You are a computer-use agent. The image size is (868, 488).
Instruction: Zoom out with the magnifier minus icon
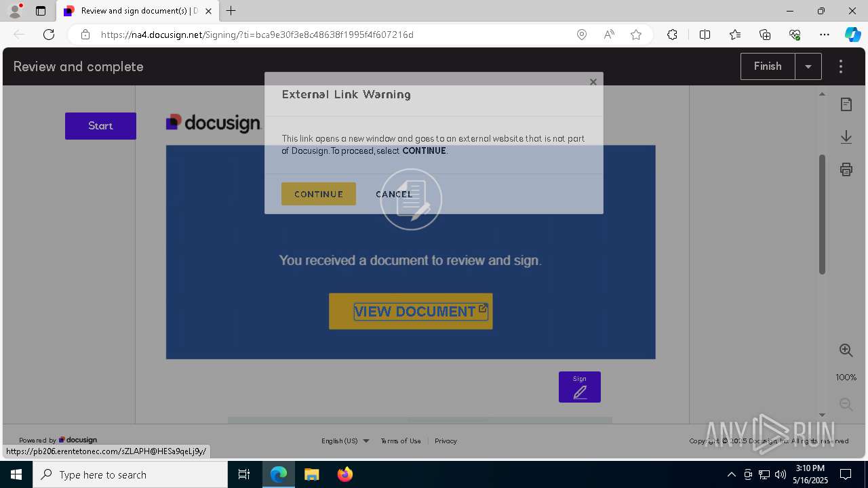pyautogui.click(x=846, y=404)
